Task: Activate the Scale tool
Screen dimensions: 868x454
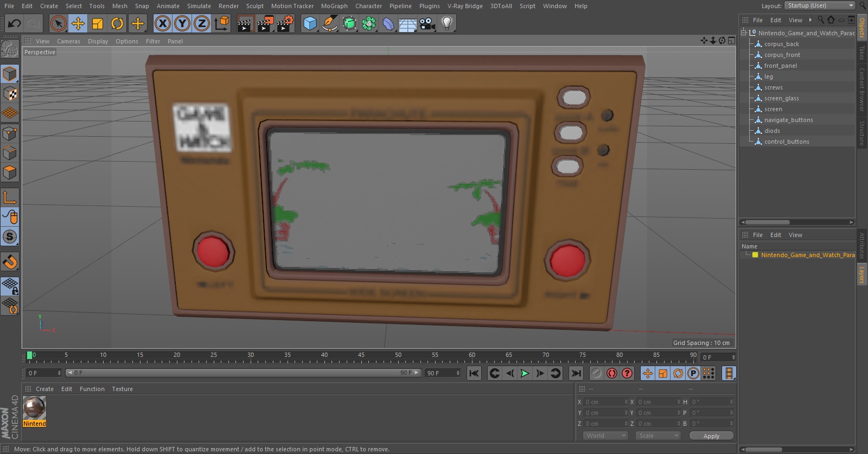Action: click(98, 23)
